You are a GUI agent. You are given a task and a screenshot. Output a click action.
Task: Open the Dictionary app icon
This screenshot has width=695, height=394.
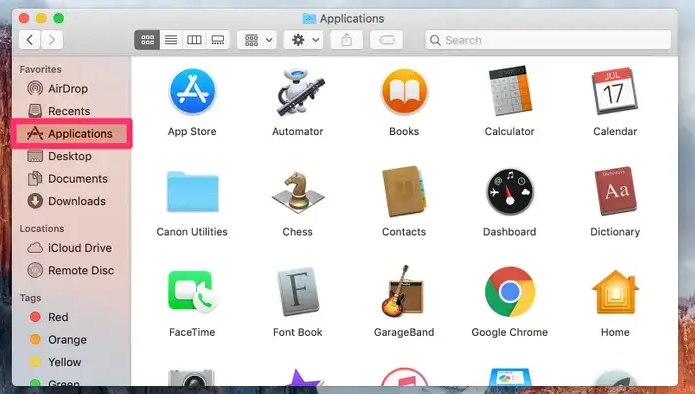point(615,191)
